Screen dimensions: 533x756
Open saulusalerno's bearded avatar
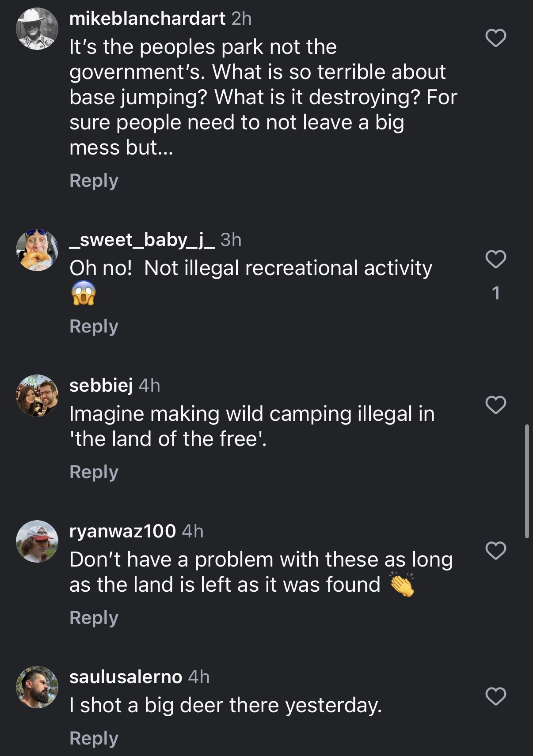(37, 687)
